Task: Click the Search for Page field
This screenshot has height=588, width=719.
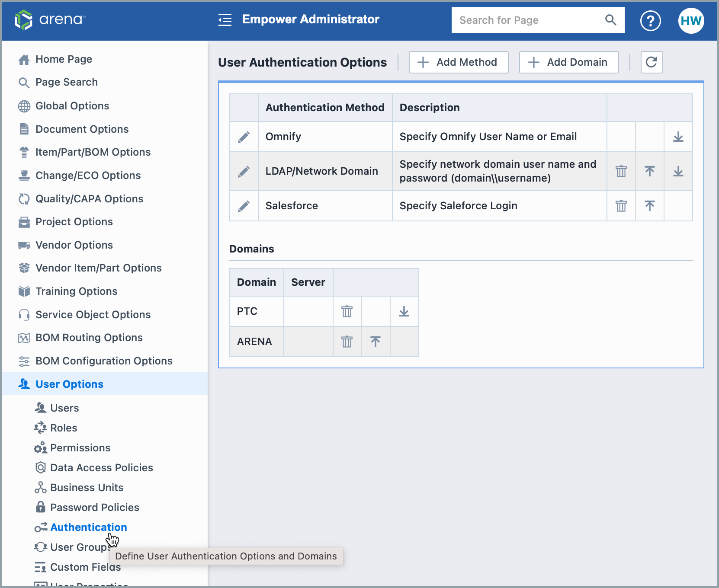Action: 519,20
